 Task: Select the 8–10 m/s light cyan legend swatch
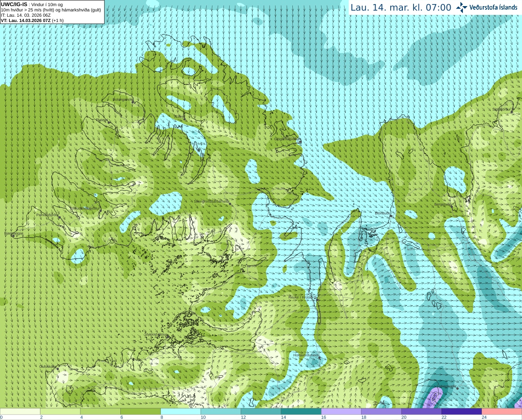(181, 411)
